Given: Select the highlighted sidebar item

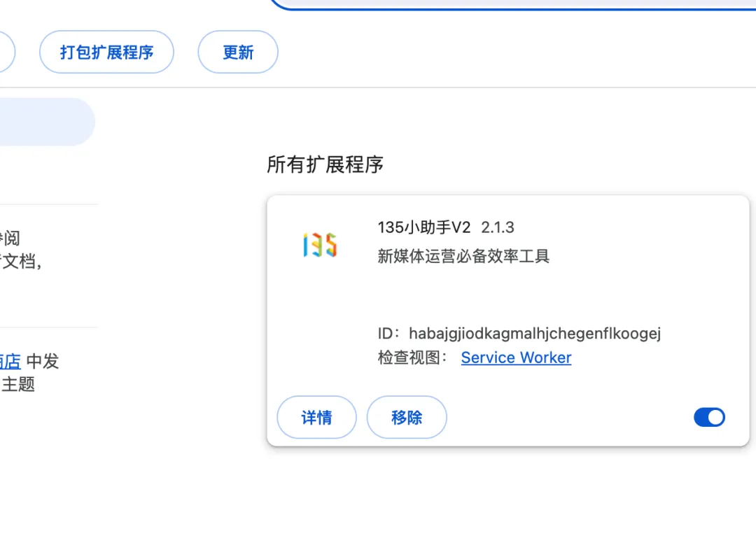Looking at the screenshot, I should (48, 122).
